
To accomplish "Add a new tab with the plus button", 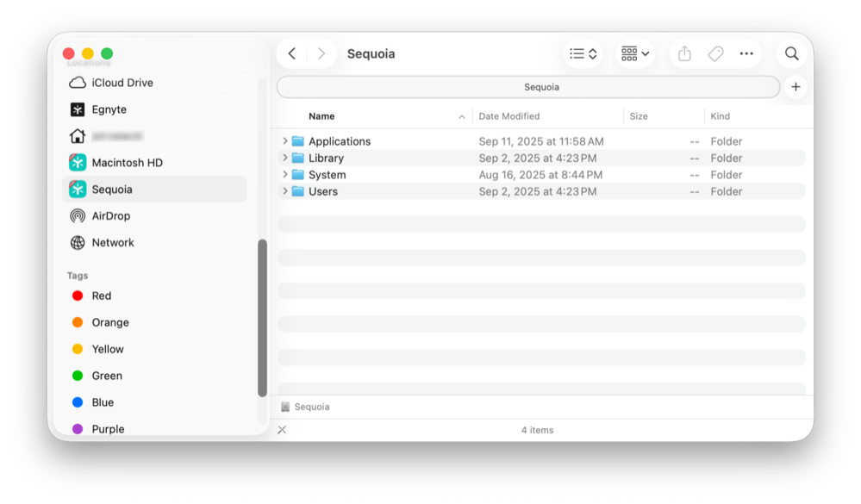I will coord(795,86).
